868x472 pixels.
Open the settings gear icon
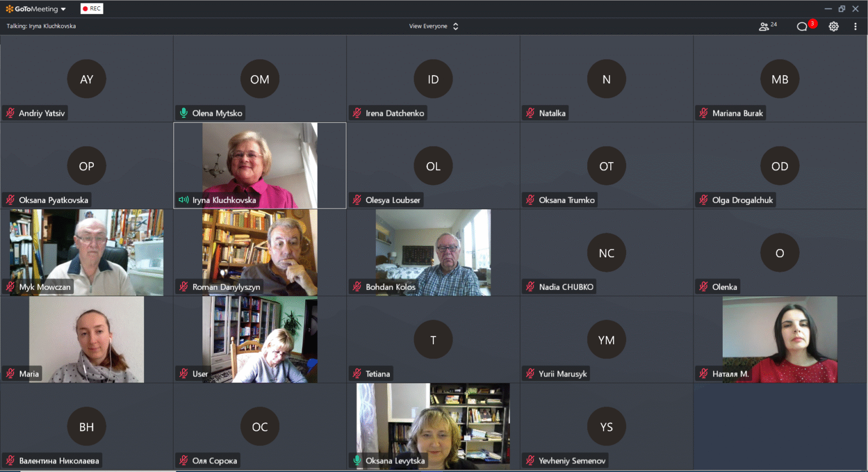[834, 27]
